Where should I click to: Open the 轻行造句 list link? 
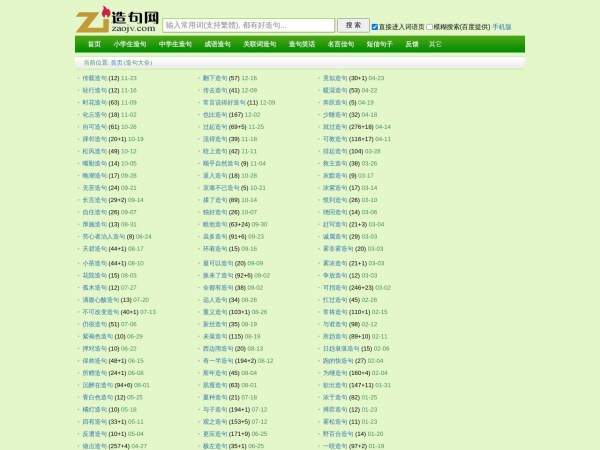pos(94,90)
